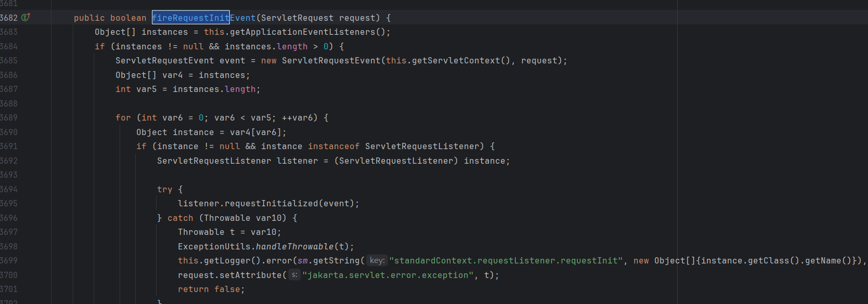The image size is (868, 304).
Task: Click the highlighted fireRequestInit method name selection
Action: (190, 18)
